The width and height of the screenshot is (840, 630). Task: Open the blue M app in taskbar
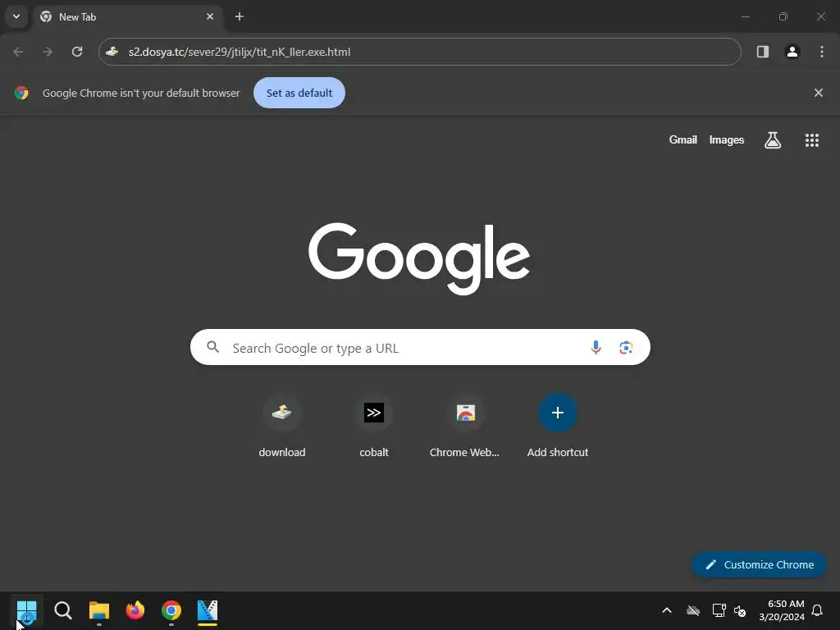coord(208,610)
